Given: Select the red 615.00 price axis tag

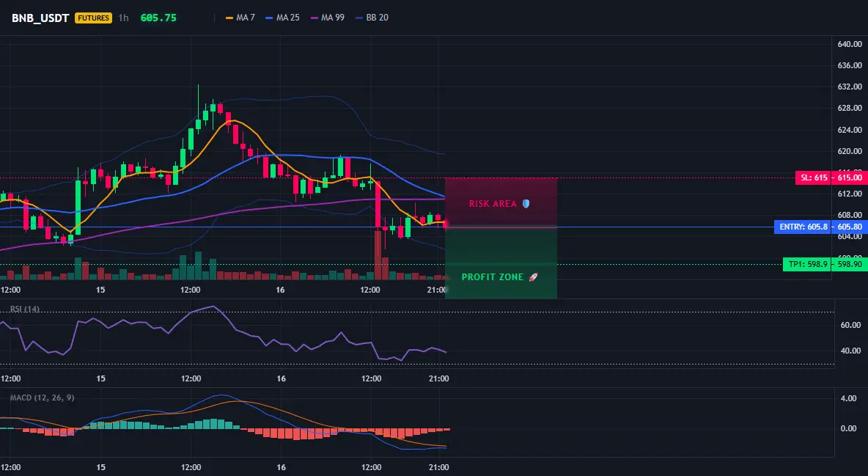Looking at the screenshot, I should (850, 178).
